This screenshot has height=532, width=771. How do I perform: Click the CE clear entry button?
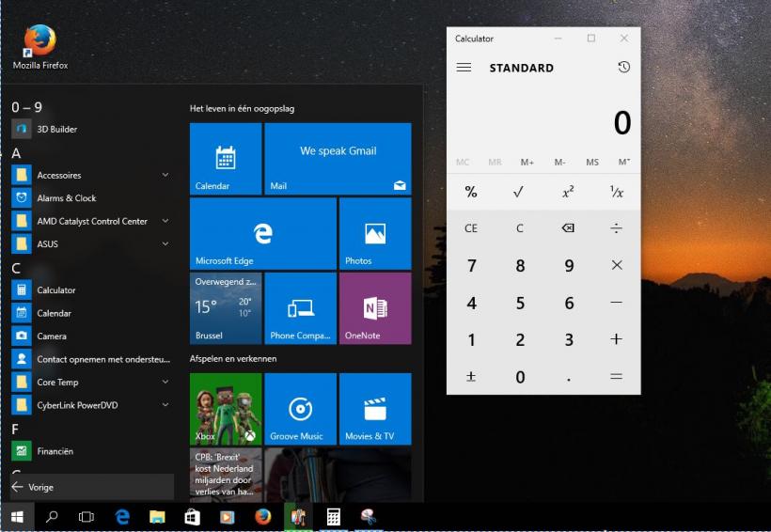point(471,228)
